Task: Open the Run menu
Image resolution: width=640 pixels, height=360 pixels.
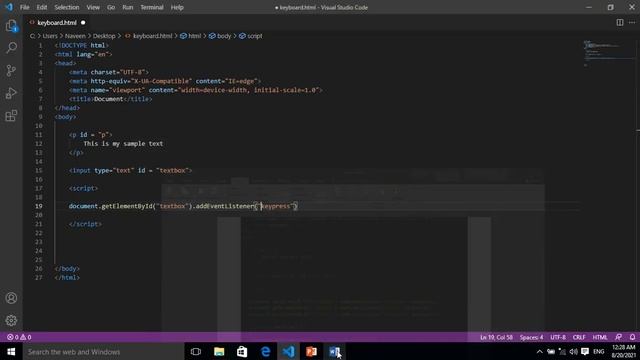Action: click(128, 7)
